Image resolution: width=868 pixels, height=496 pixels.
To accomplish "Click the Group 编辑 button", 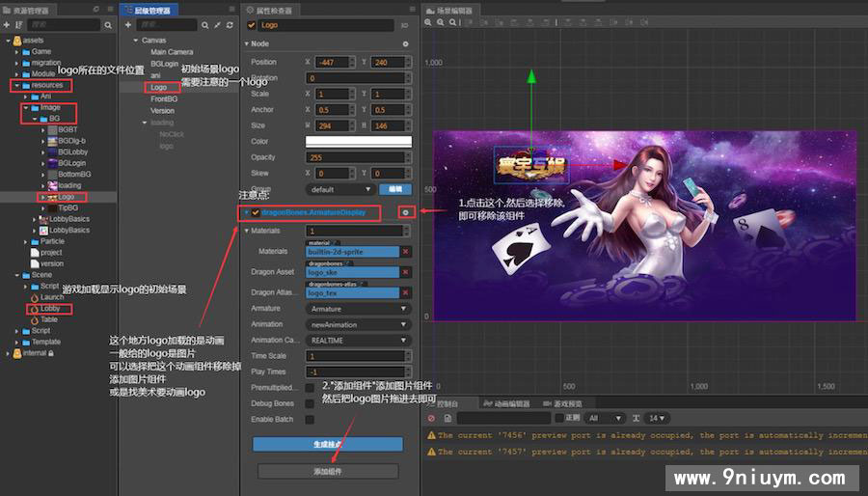I will pos(395,189).
